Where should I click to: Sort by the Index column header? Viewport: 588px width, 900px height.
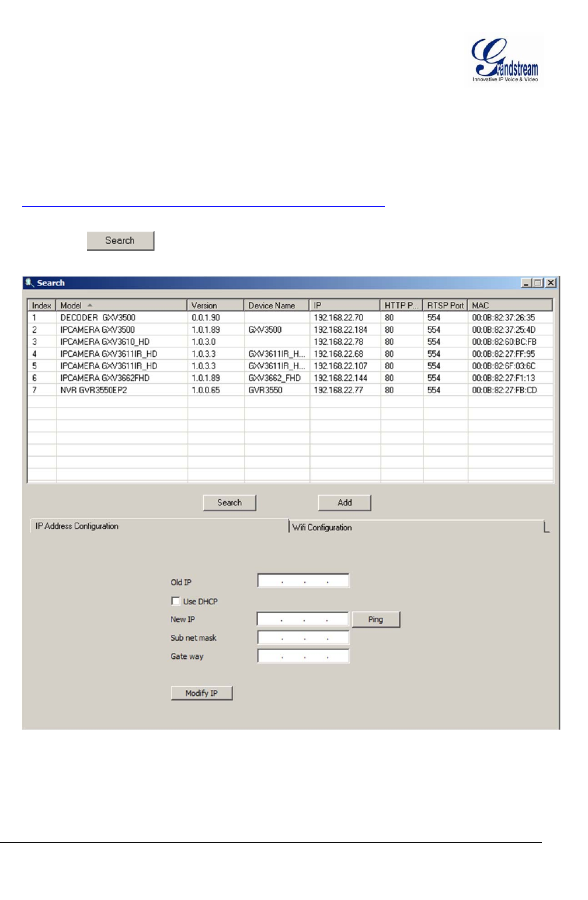tap(41, 305)
